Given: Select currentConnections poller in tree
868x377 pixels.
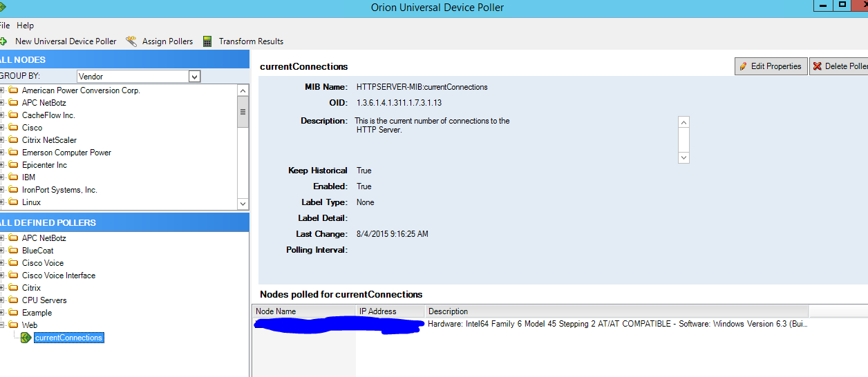Looking at the screenshot, I should point(69,338).
